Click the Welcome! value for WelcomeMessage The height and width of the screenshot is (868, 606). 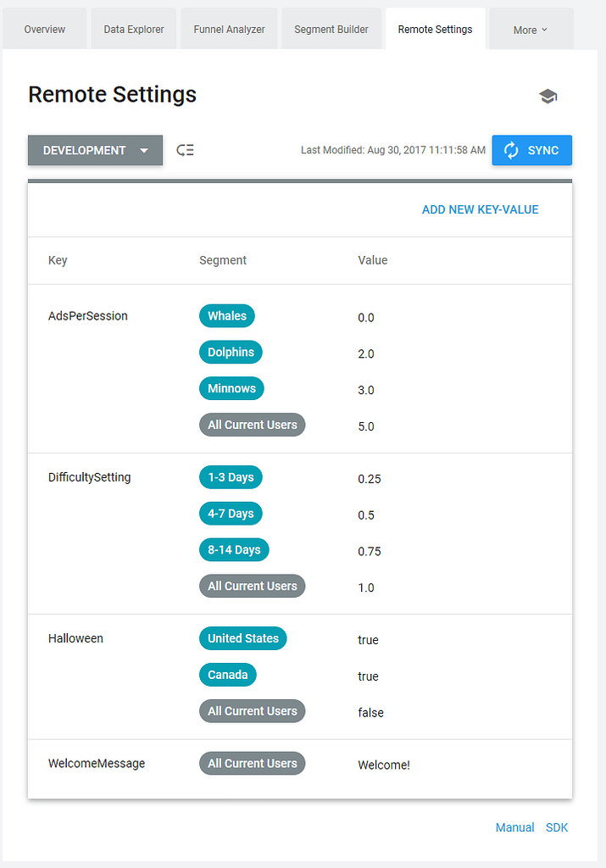point(384,765)
